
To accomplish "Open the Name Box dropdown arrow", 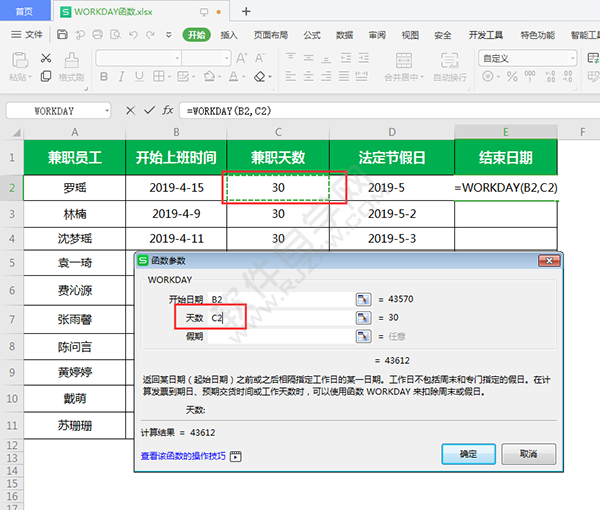I will pos(107,111).
